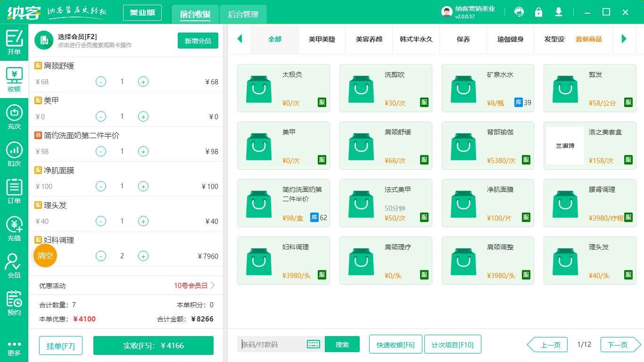Select the 背部瑜伽 product card
Screen dimensions: 644x362
(x=488, y=146)
